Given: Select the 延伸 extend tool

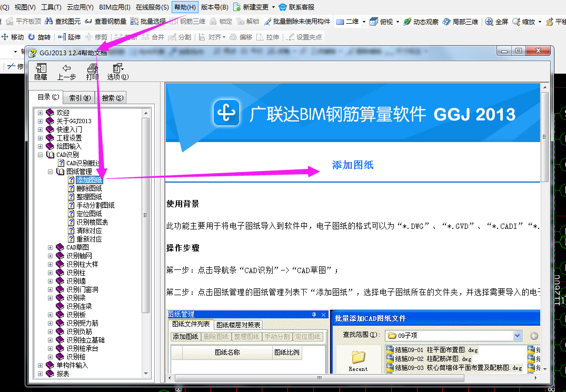Looking at the screenshot, I should click(x=69, y=37).
